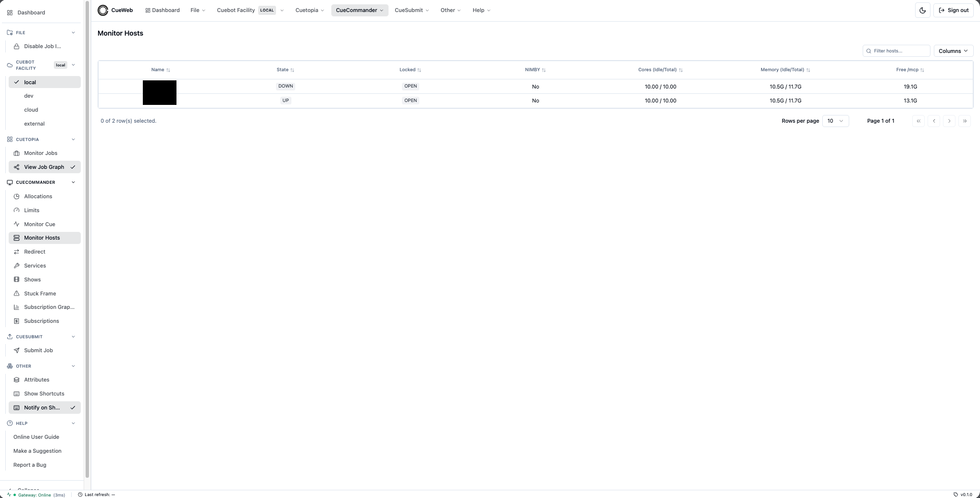The width and height of the screenshot is (980, 498).
Task: Select the cloud facility option
Action: 44,110
